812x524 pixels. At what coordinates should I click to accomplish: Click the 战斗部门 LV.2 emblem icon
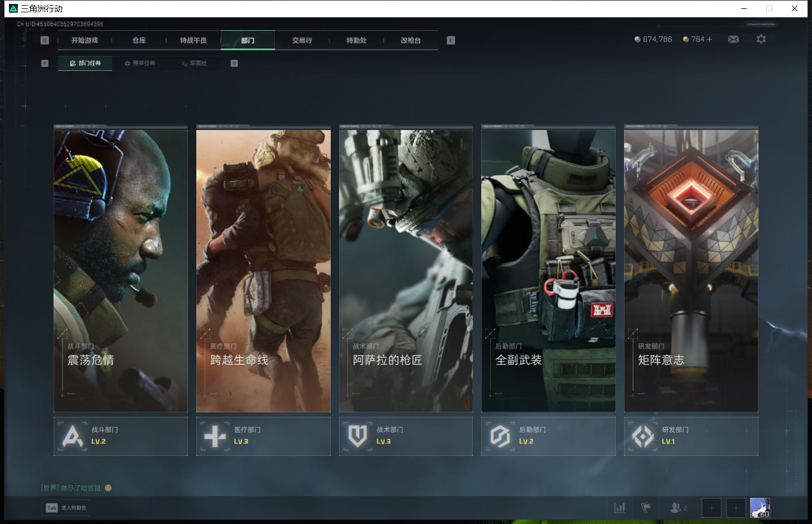tap(73, 436)
